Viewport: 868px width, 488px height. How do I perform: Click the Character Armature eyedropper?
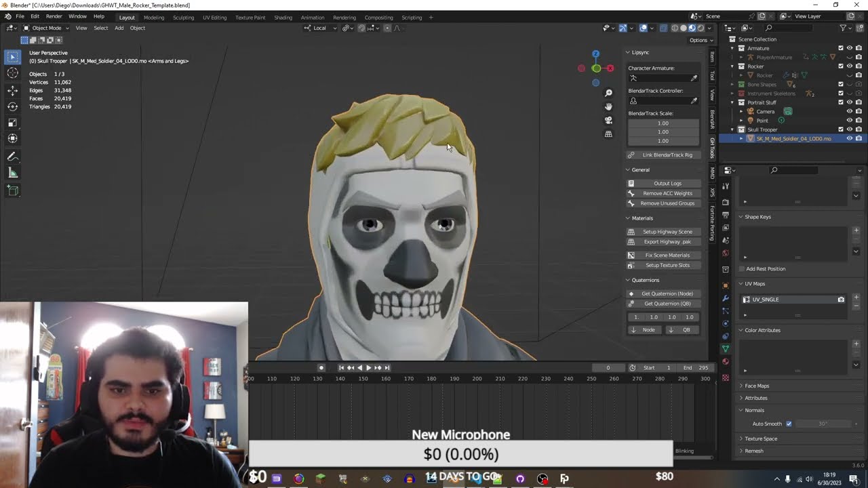pyautogui.click(x=694, y=78)
